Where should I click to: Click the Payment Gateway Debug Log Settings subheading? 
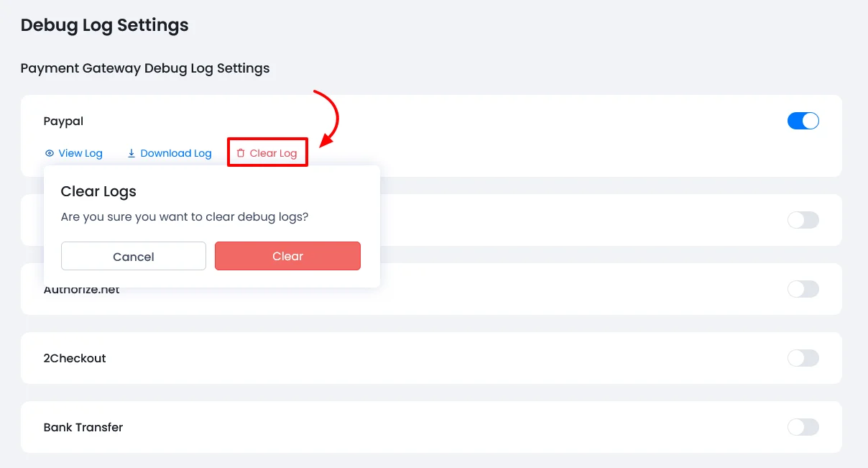coord(145,68)
